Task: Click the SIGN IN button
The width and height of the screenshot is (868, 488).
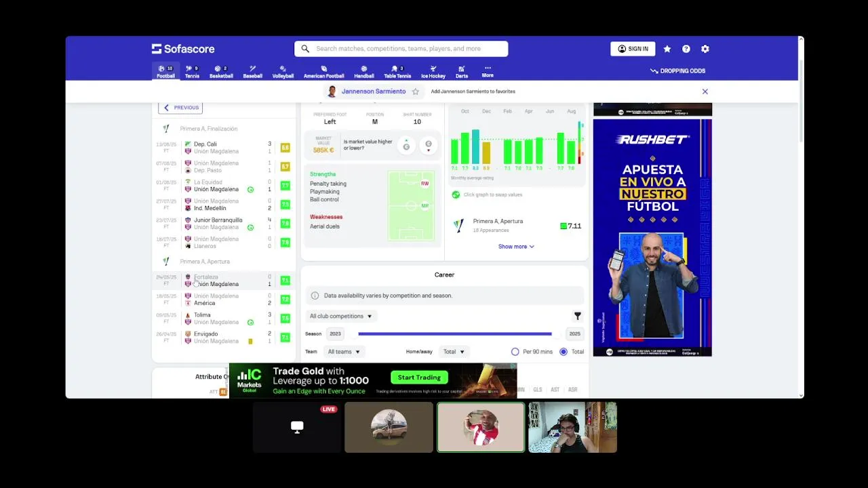Action: pyautogui.click(x=633, y=49)
